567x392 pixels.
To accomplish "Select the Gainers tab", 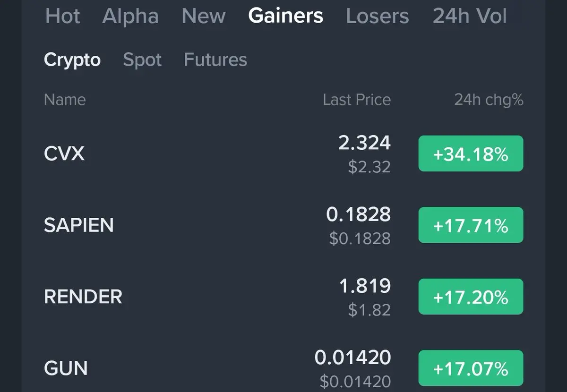I will [x=286, y=16].
